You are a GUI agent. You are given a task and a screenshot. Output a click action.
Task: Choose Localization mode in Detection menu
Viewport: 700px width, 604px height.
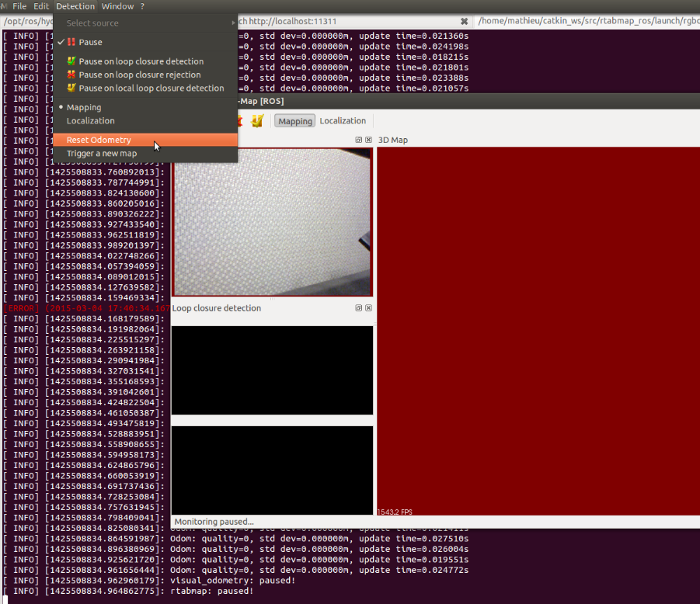[x=90, y=120]
